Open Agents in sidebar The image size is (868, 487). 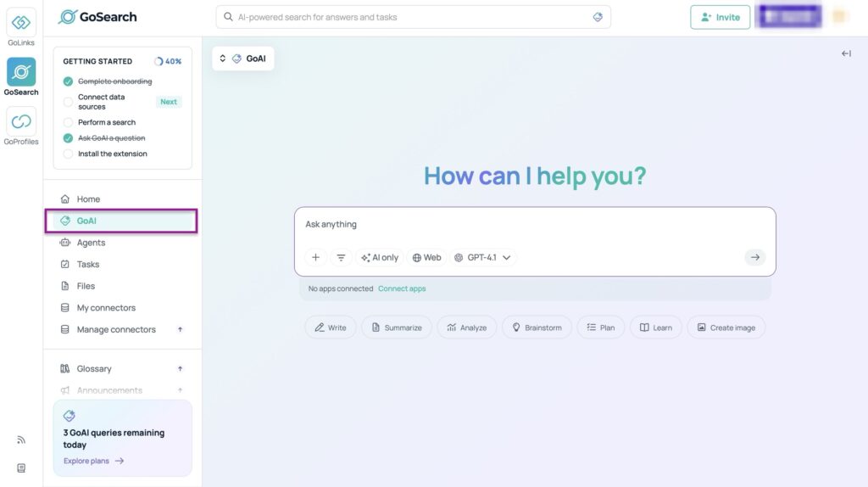122,243
